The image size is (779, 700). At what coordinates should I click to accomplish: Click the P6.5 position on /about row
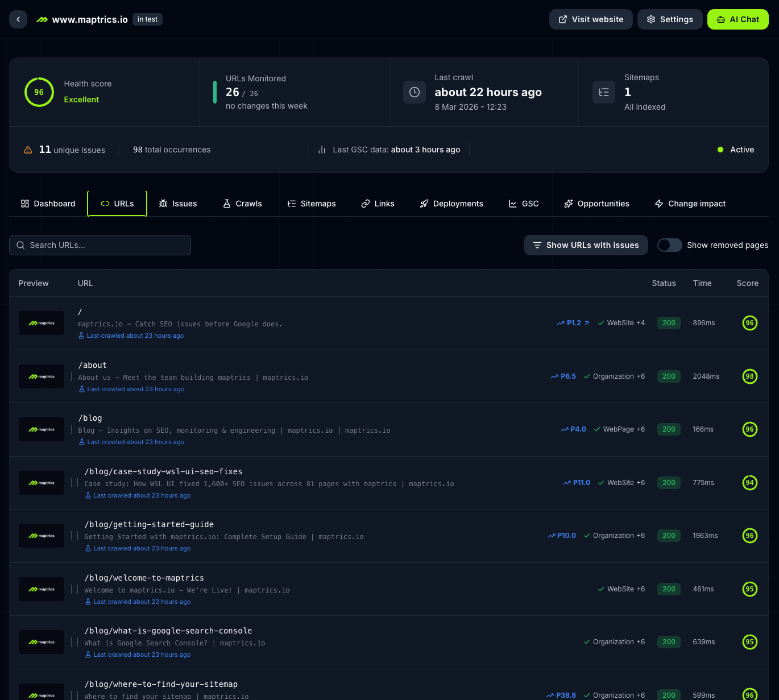(563, 376)
